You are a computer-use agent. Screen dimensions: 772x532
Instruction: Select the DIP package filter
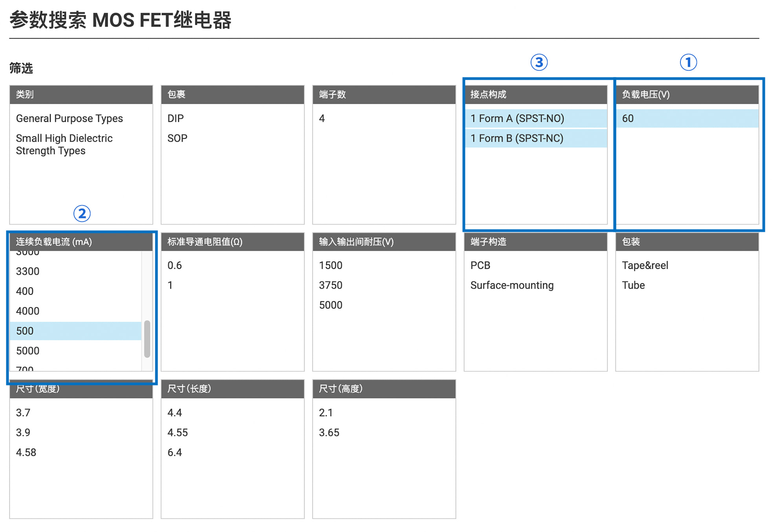(175, 118)
